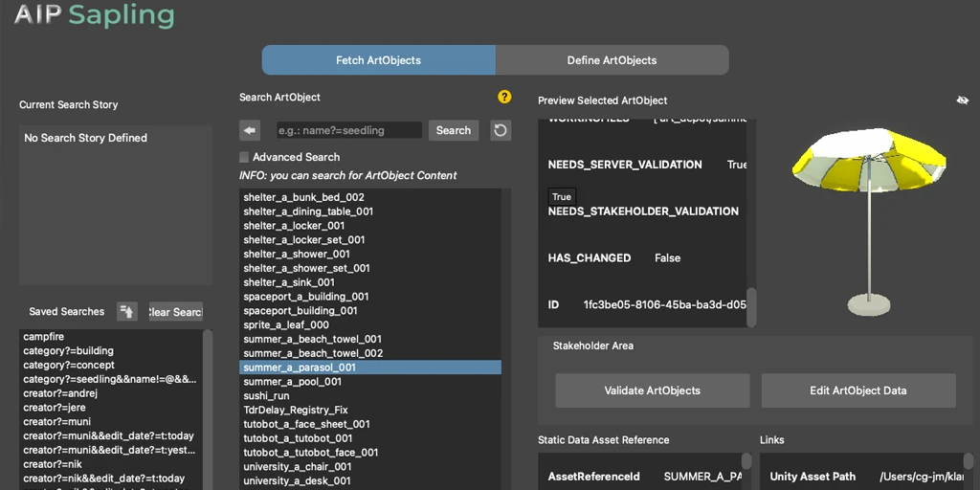The width and height of the screenshot is (980, 490).
Task: Click the Validate ArtObjects button
Action: (653, 390)
